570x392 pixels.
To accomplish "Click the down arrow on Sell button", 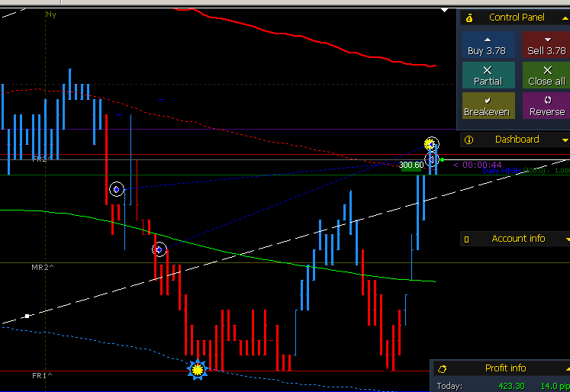I will [547, 39].
